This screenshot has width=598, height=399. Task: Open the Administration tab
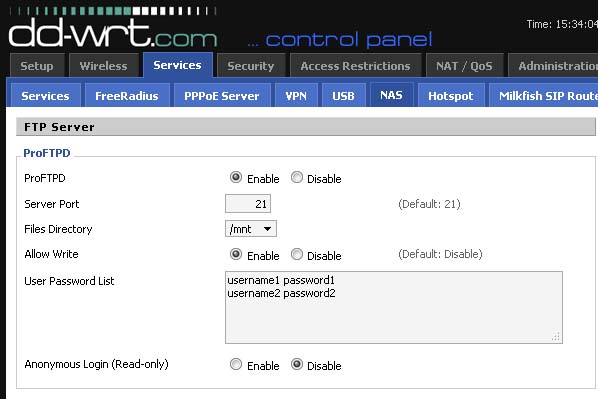point(553,66)
